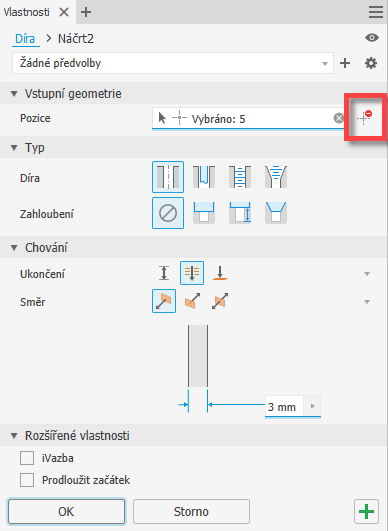The image size is (388, 531).
Task: Select the counterbore seat icon
Action: 204,213
